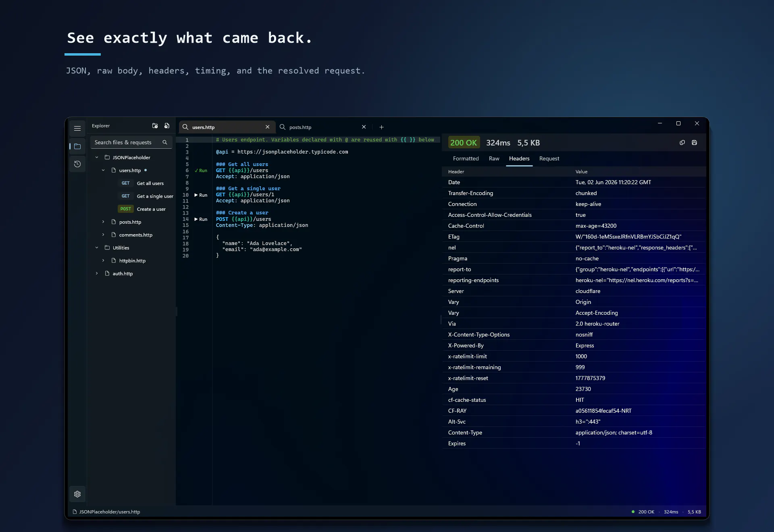The width and height of the screenshot is (774, 532).
Task: Run the Get all users request
Action: pyautogui.click(x=201, y=171)
